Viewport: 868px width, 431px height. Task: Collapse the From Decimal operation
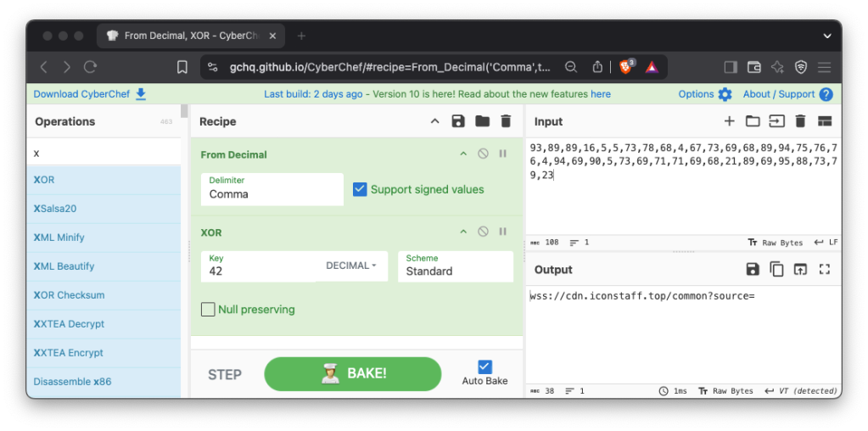click(463, 154)
